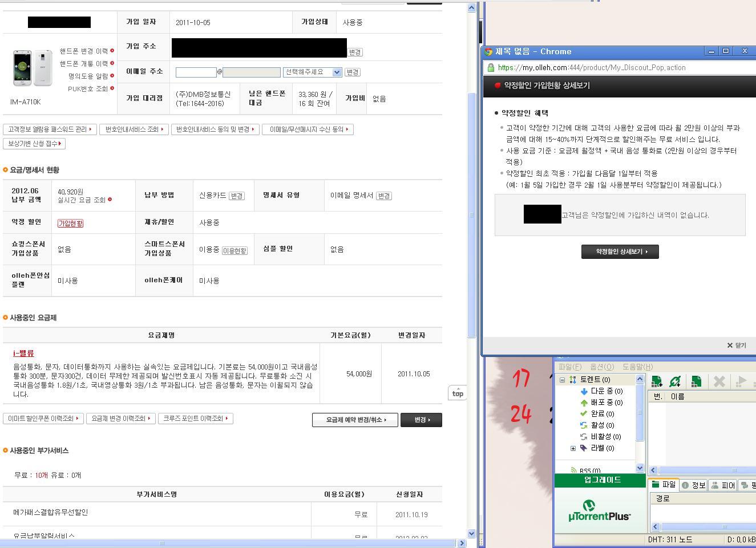This screenshot has width=756, height=548.
Task: Click the phone product thumbnail image
Action: (x=33, y=68)
